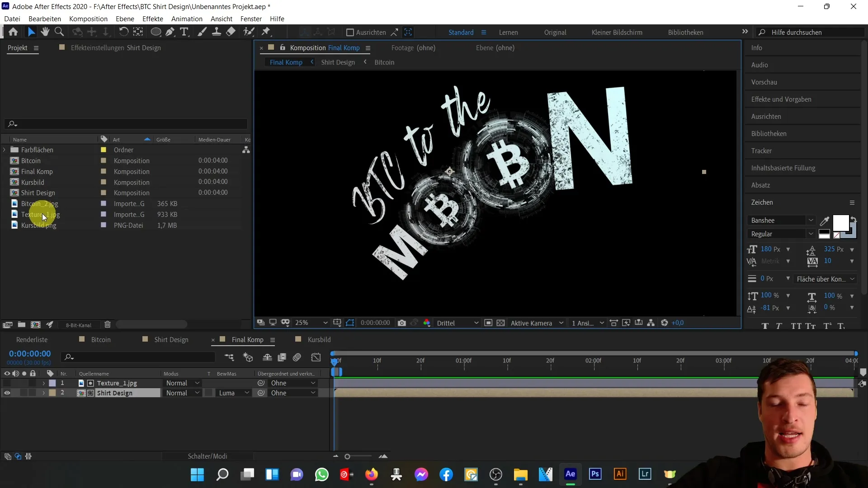Select the Puppet Pin tool
Image resolution: width=868 pixels, height=488 pixels.
coord(266,32)
